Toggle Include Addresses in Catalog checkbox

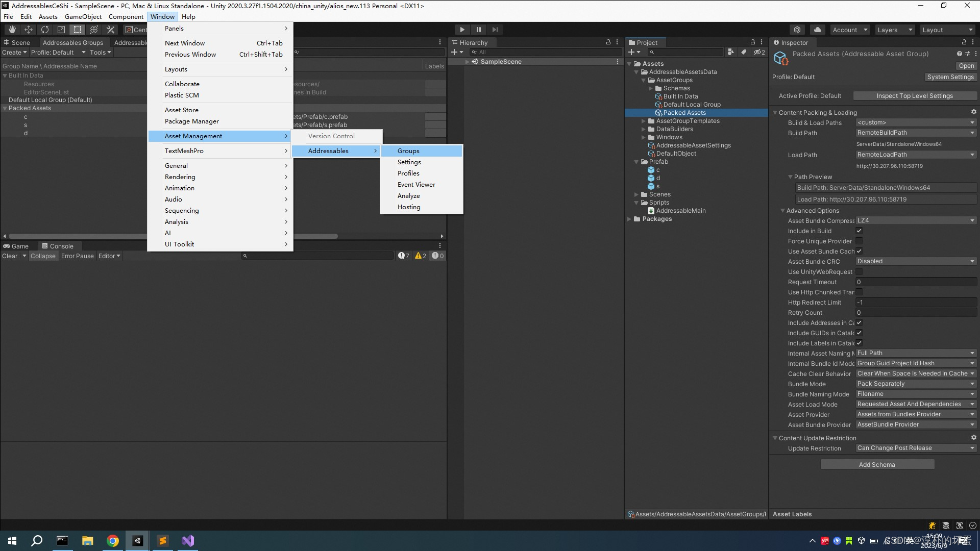(859, 323)
